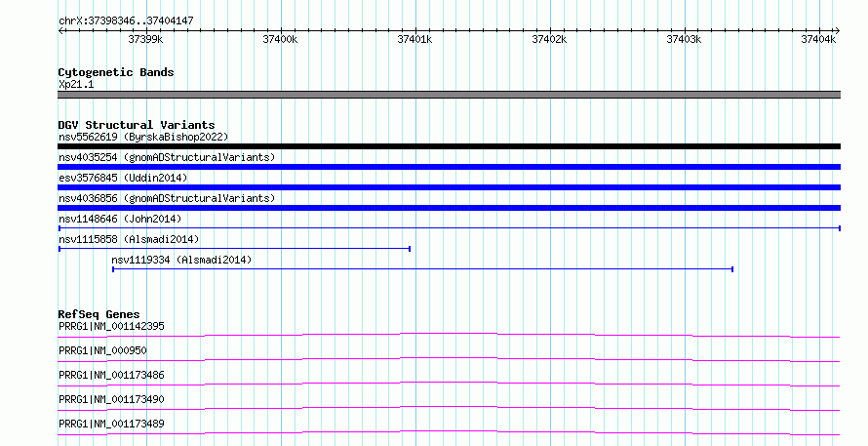This screenshot has height=446, width=868.
Task: Click the magenta NM_001173490 transcript line
Action: (x=449, y=408)
